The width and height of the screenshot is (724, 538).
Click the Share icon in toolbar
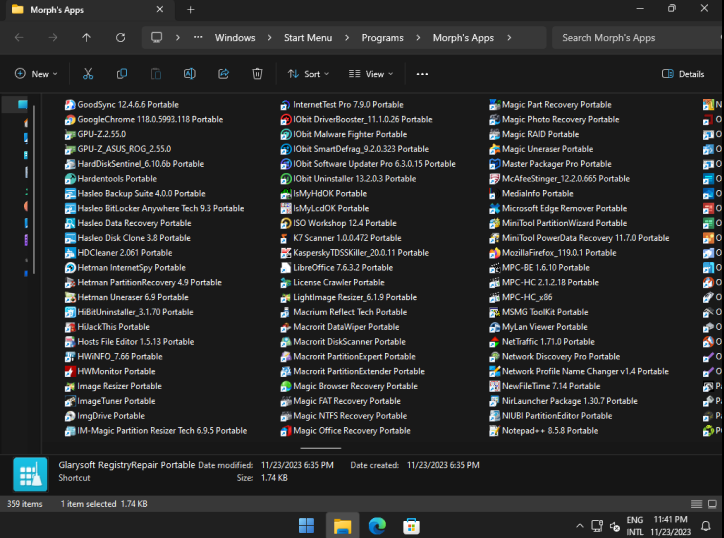tap(223, 74)
